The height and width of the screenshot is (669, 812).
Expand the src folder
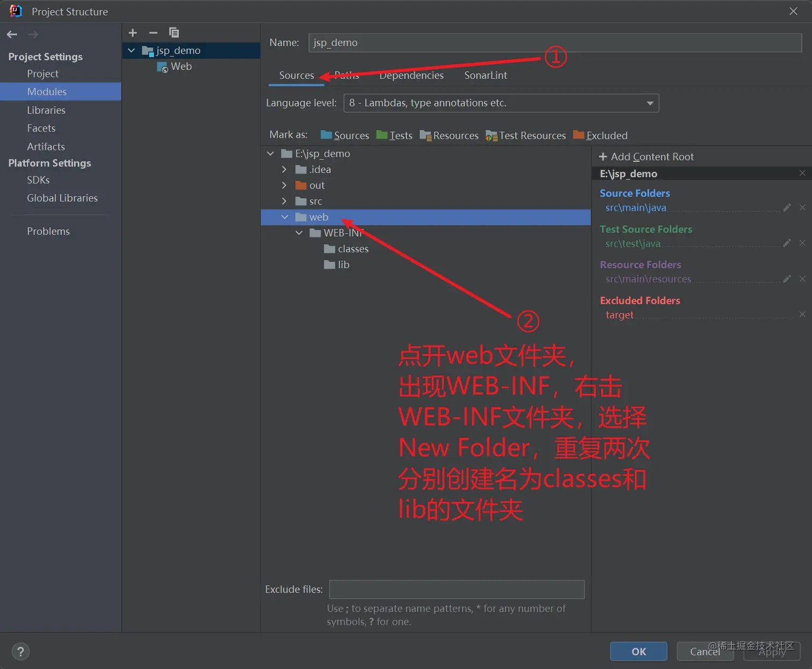[x=284, y=201]
